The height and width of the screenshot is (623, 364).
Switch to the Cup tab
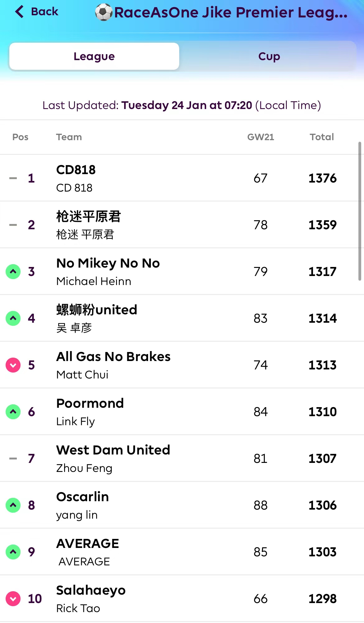(x=269, y=56)
